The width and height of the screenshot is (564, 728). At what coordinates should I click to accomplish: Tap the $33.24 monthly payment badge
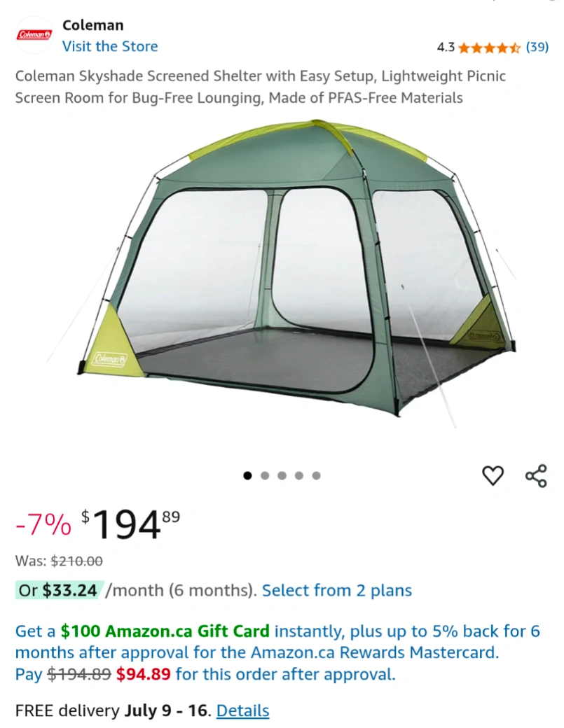59,590
